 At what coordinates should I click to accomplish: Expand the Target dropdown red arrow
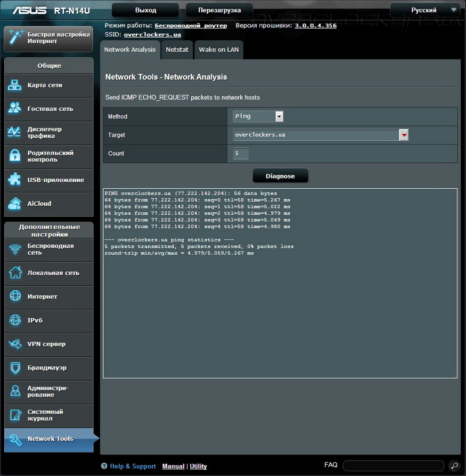[x=404, y=135]
